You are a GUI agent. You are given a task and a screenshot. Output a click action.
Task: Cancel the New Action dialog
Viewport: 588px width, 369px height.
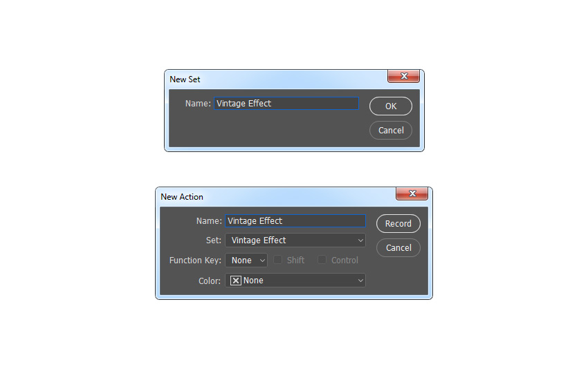[398, 247]
